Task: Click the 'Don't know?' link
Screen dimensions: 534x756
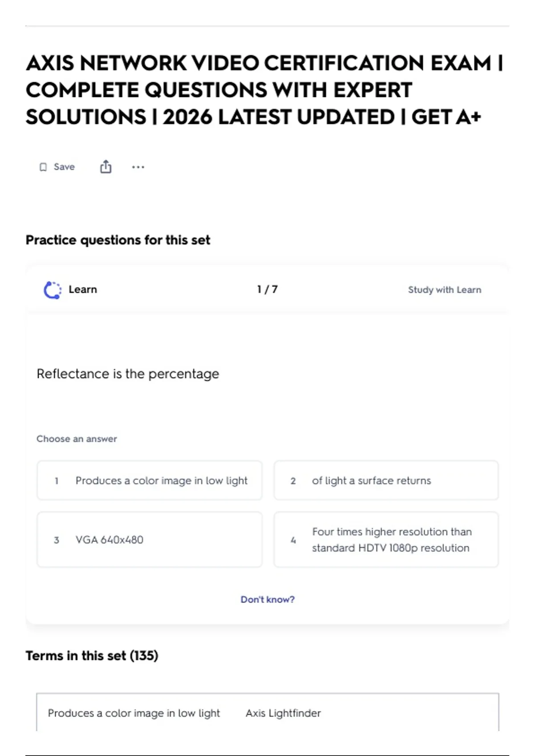Action: (x=267, y=599)
